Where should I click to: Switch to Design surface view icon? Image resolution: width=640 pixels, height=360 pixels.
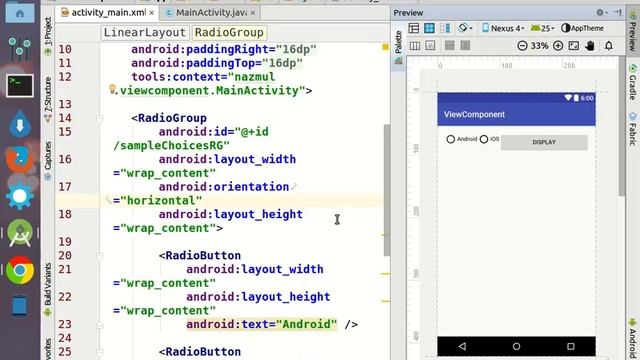pos(414,28)
